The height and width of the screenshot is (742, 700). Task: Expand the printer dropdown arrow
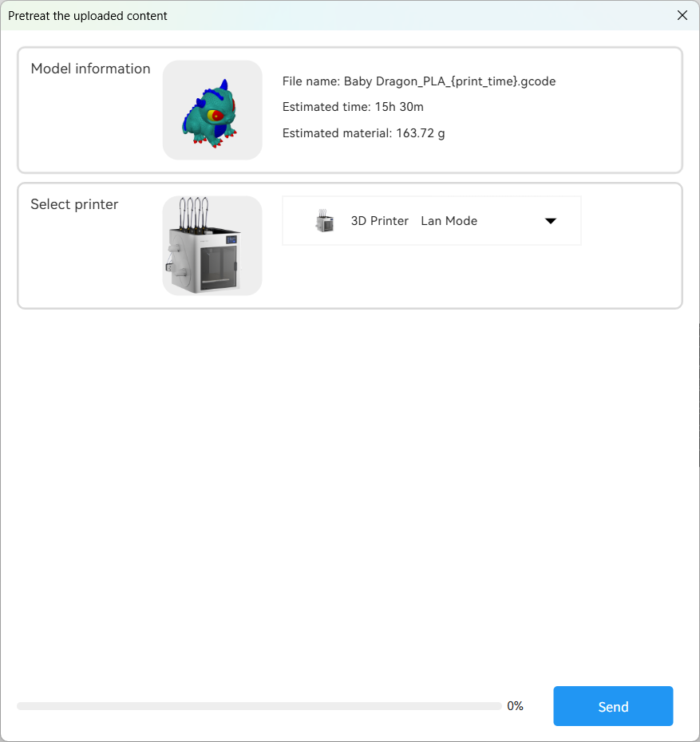[550, 221]
